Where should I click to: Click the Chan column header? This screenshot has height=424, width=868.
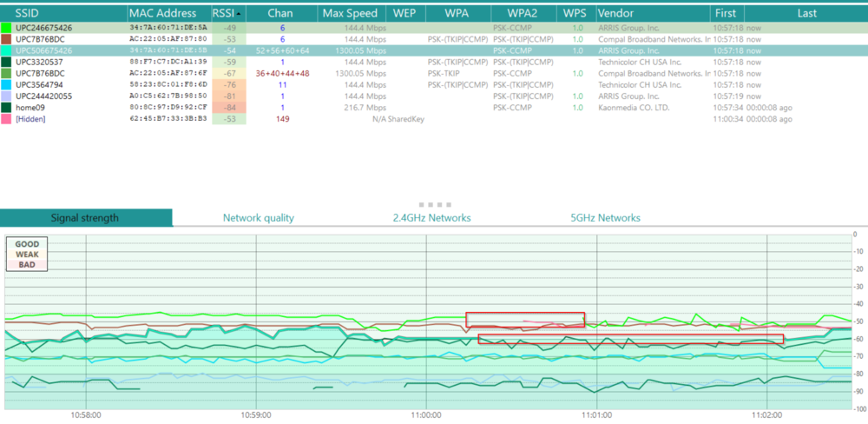pyautogui.click(x=280, y=14)
